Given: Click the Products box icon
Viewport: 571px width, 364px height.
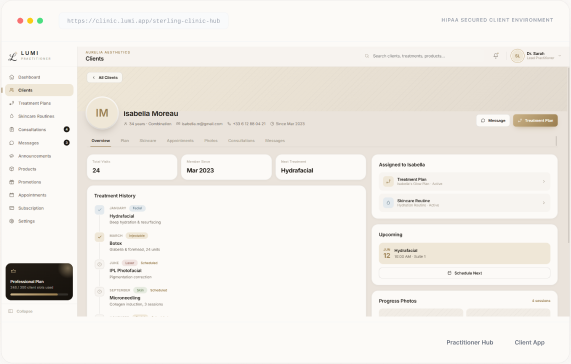Looking at the screenshot, I should pyautogui.click(x=12, y=169).
